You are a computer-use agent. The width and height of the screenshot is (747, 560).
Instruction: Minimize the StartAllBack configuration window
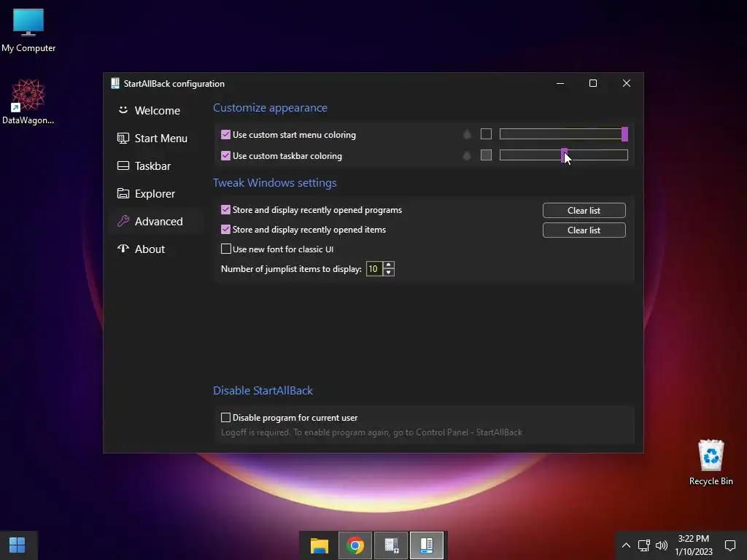[560, 83]
